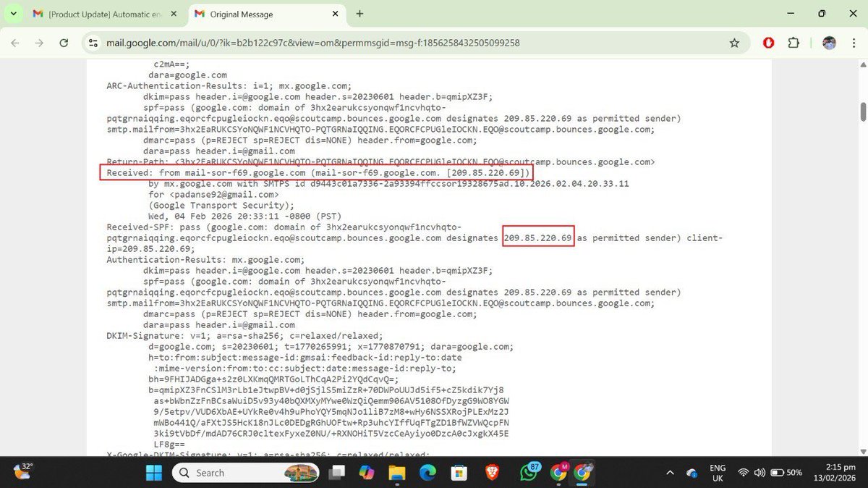The height and width of the screenshot is (488, 868).
Task: Open the OneDrive cloud tray icon
Action: click(x=692, y=473)
